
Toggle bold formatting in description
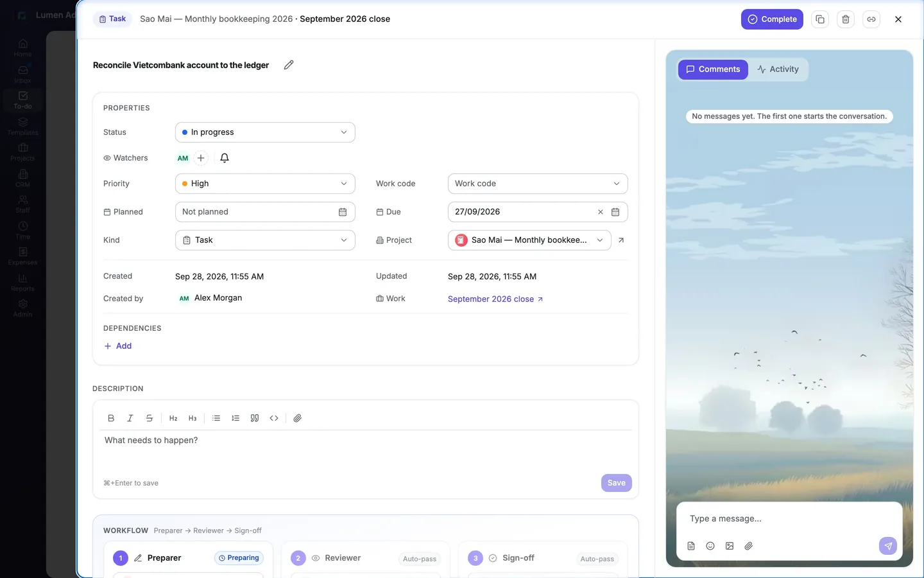click(x=111, y=418)
